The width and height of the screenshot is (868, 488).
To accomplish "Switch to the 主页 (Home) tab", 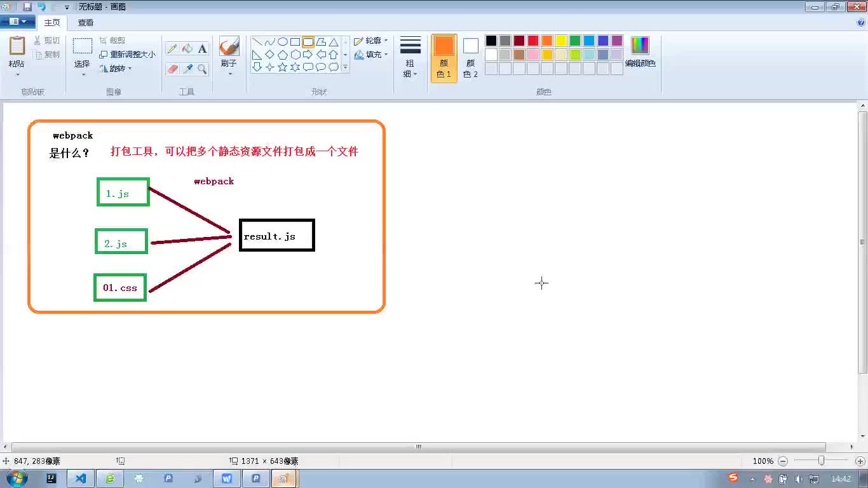I will click(52, 23).
